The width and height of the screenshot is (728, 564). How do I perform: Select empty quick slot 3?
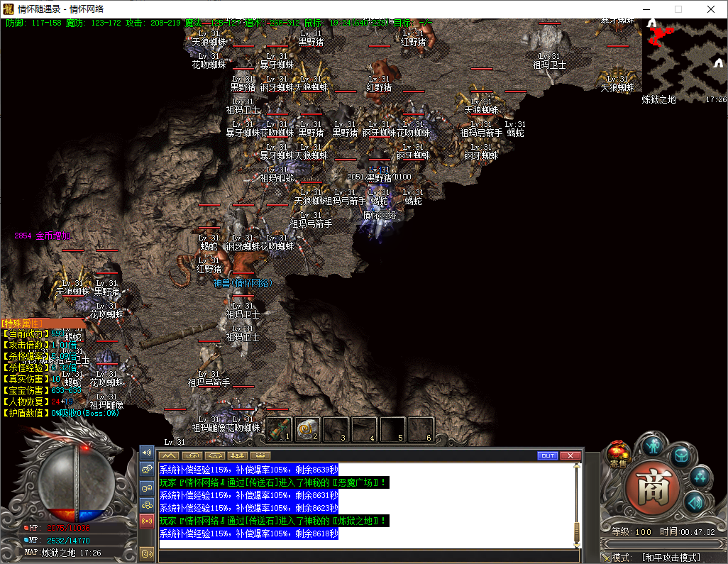pos(336,429)
